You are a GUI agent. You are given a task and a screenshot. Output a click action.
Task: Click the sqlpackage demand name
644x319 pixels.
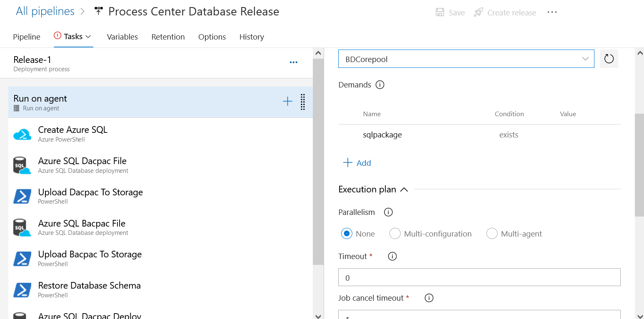pos(382,135)
